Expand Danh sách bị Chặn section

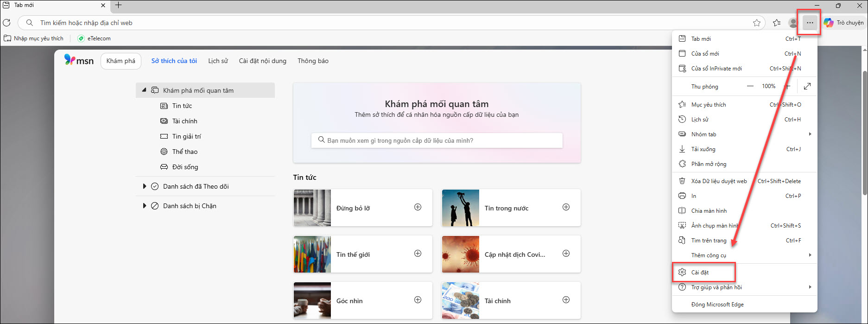[x=144, y=206]
